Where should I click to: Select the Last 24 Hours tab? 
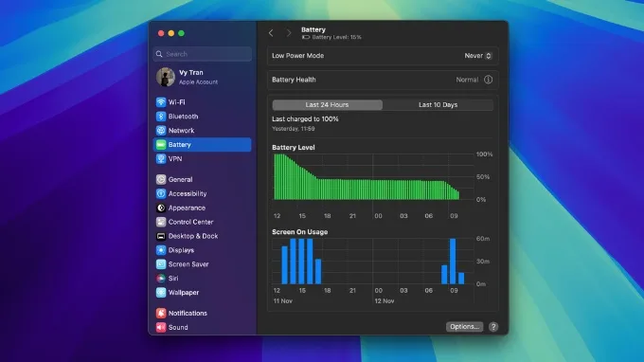[x=328, y=105]
